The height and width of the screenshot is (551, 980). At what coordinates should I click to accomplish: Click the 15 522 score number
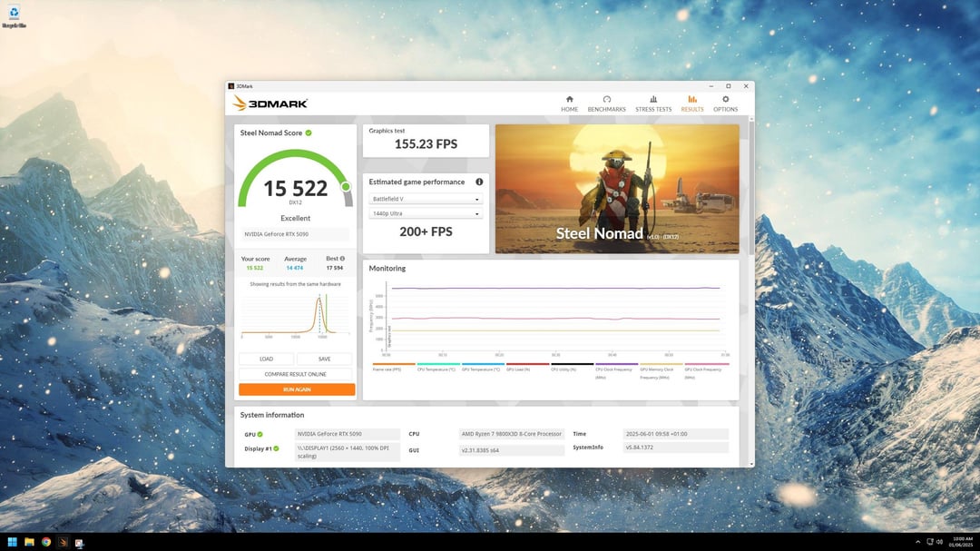tap(295, 188)
